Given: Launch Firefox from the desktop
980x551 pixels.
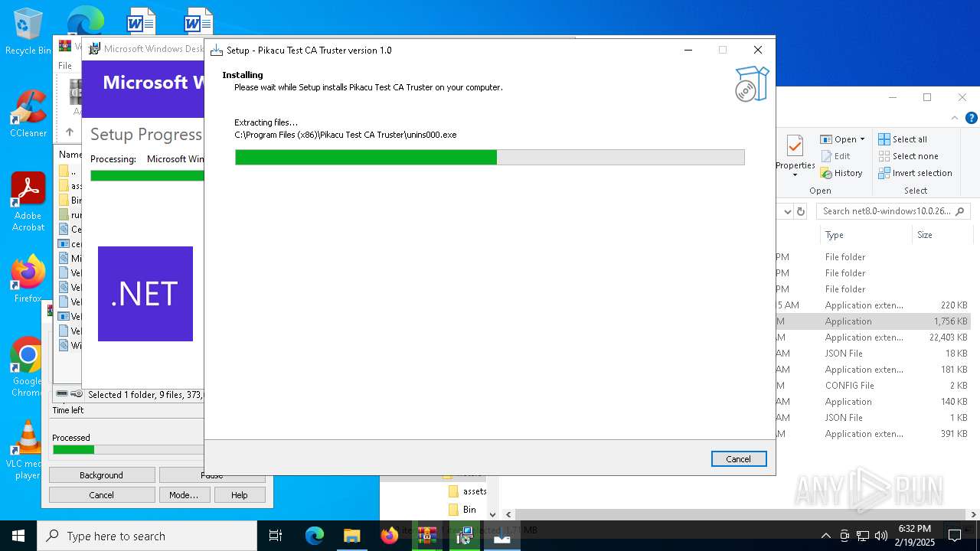Looking at the screenshot, I should point(28,279).
